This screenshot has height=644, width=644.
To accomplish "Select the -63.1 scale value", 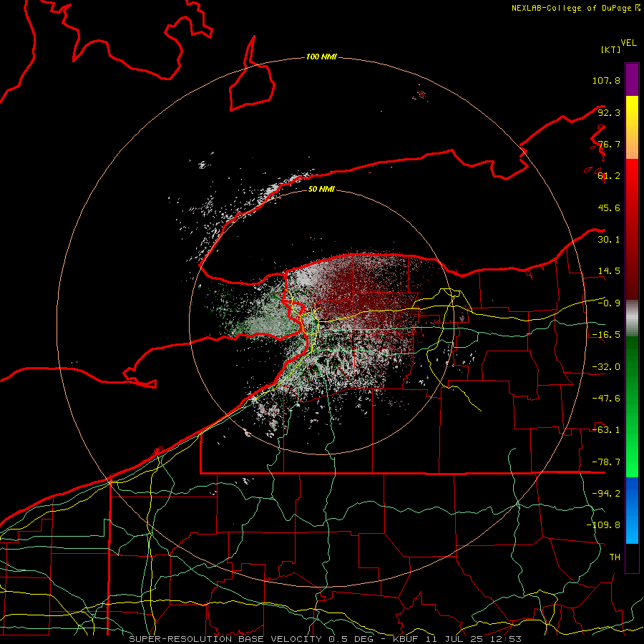I will point(606,430).
